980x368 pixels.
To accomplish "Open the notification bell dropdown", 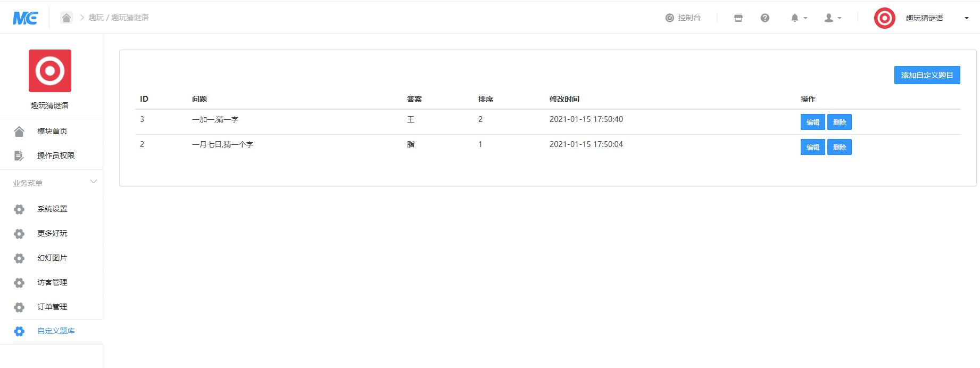I will point(798,18).
